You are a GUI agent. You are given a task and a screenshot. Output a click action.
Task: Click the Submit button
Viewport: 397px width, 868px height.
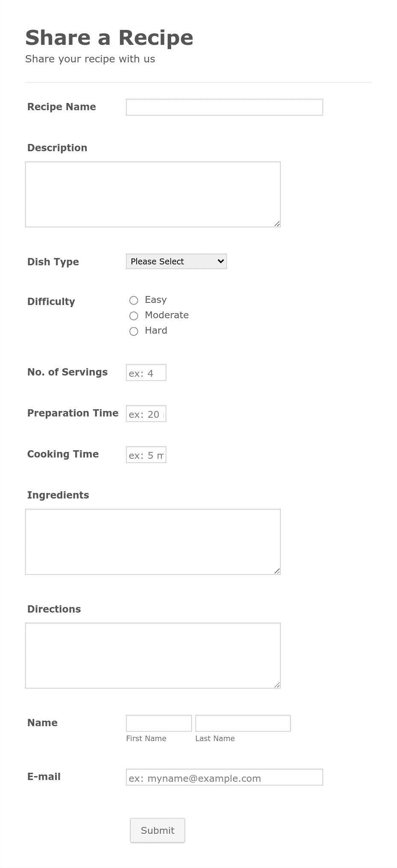[157, 830]
